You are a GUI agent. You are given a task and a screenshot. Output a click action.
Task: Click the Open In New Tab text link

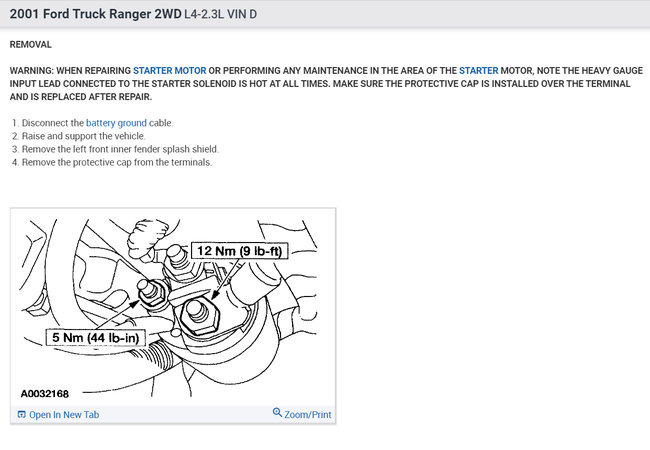[64, 415]
